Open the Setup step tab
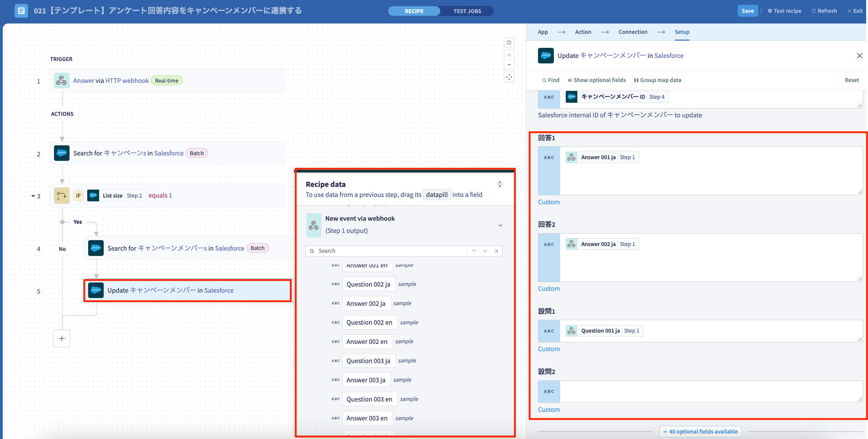The height and width of the screenshot is (439, 868). pos(682,32)
